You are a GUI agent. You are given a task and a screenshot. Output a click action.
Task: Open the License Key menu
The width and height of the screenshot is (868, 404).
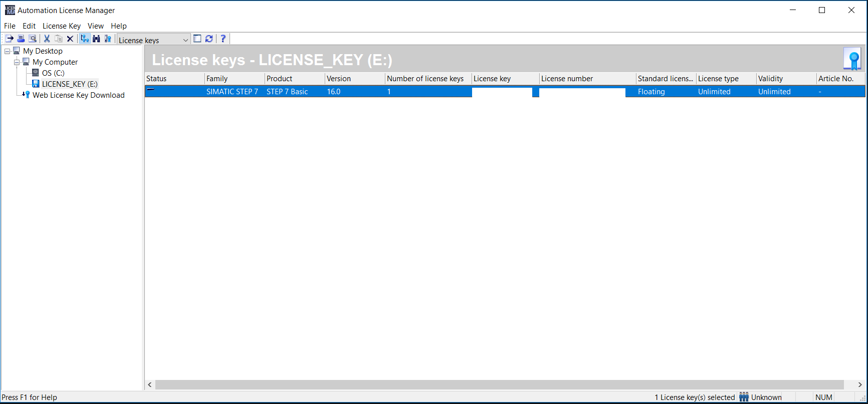[x=62, y=26]
